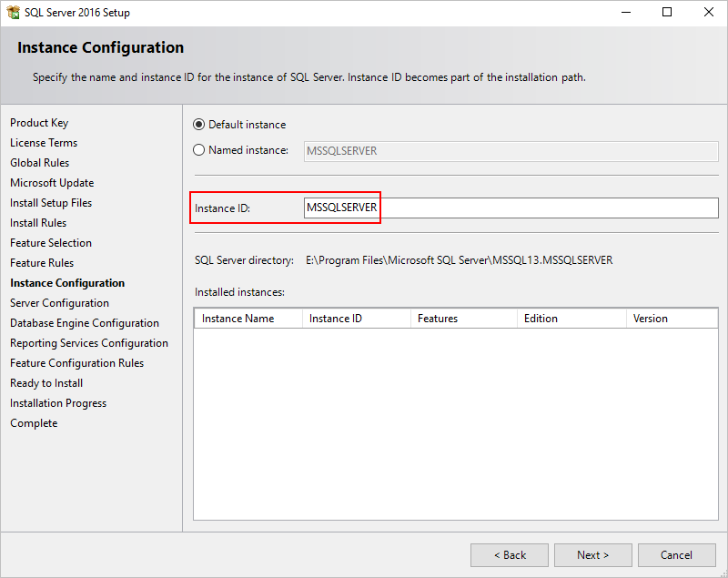The height and width of the screenshot is (578, 728).
Task: Select the Default instance radio button
Action: (x=198, y=125)
